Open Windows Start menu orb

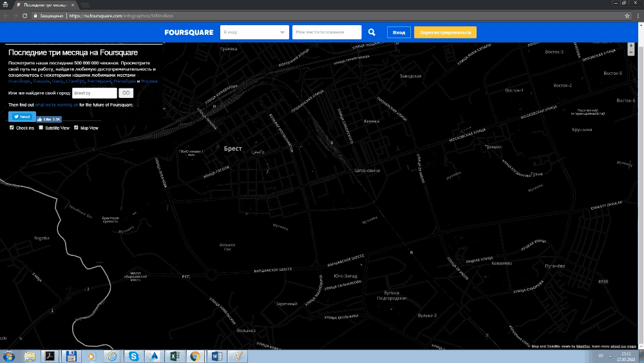coord(8,356)
